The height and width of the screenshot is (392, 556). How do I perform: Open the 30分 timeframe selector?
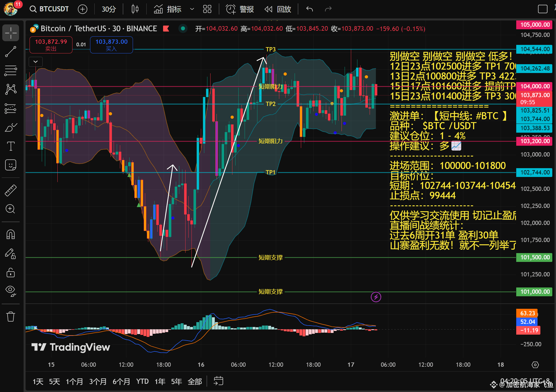click(x=109, y=9)
